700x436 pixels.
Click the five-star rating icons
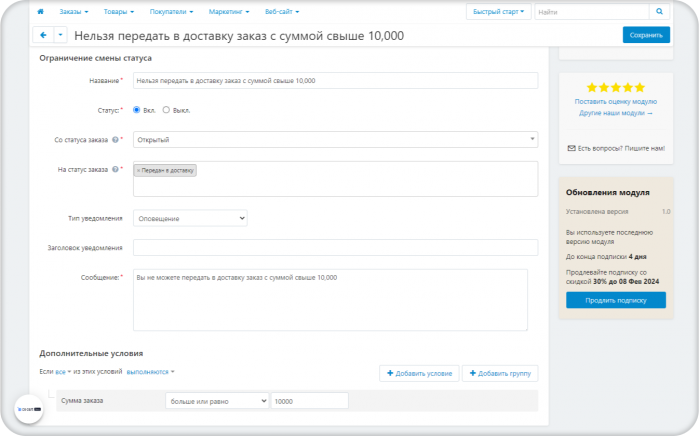point(616,87)
